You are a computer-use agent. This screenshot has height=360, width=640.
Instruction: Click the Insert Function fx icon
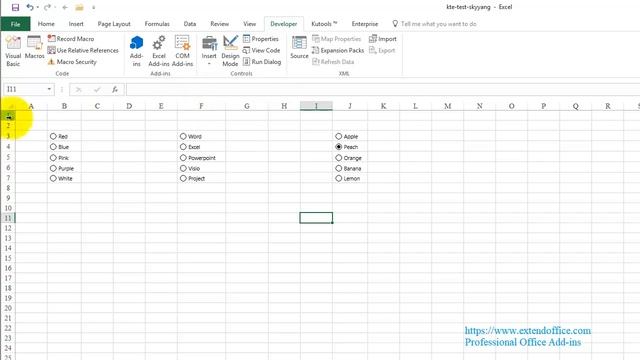[x=115, y=89]
